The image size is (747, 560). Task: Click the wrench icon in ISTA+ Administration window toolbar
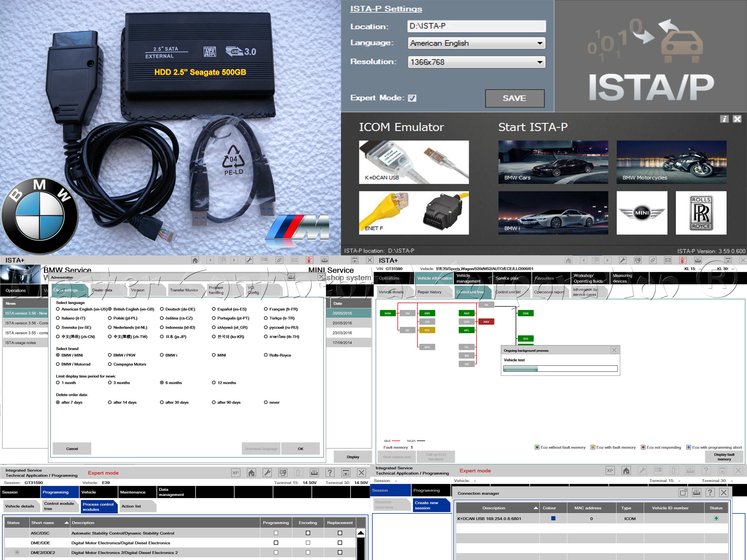(249, 260)
